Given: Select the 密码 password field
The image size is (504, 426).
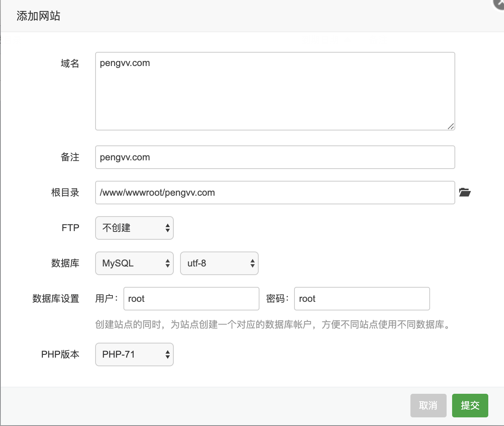Looking at the screenshot, I should pos(362,298).
